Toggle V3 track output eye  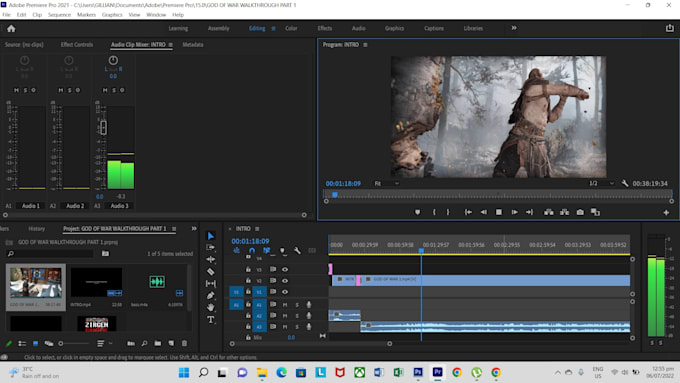point(285,269)
